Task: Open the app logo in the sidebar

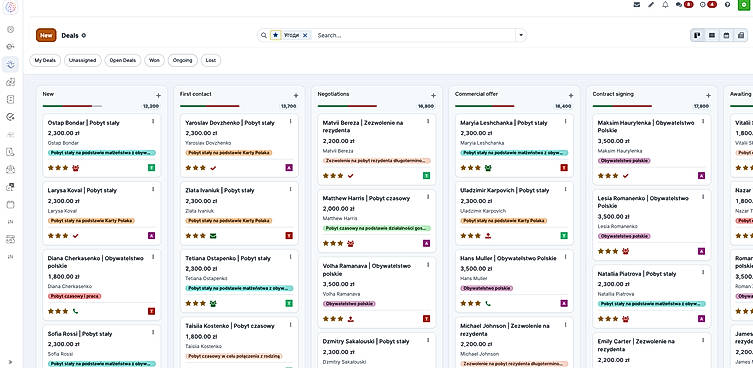Action: pyautogui.click(x=10, y=7)
